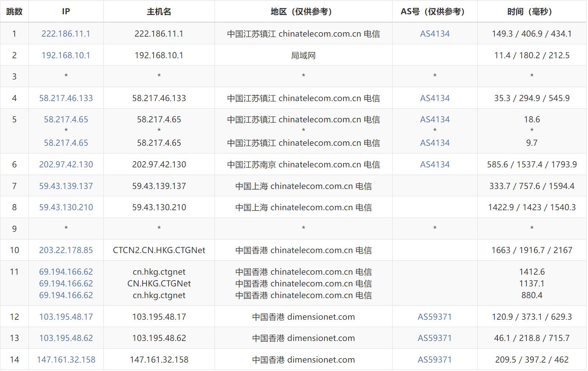Open IP link 203.22.178.85

point(66,250)
